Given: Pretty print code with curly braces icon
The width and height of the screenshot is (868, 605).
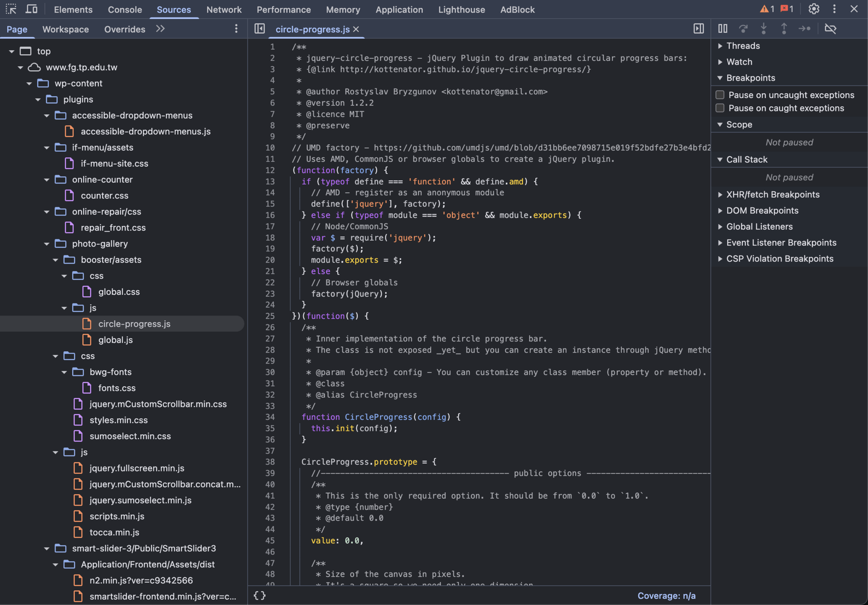Looking at the screenshot, I should coord(260,596).
